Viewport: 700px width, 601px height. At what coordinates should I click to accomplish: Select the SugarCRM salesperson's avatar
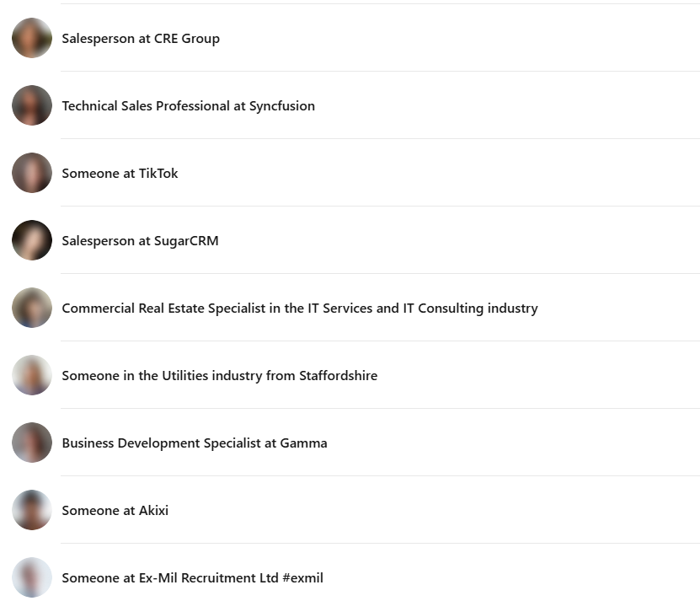point(32,240)
